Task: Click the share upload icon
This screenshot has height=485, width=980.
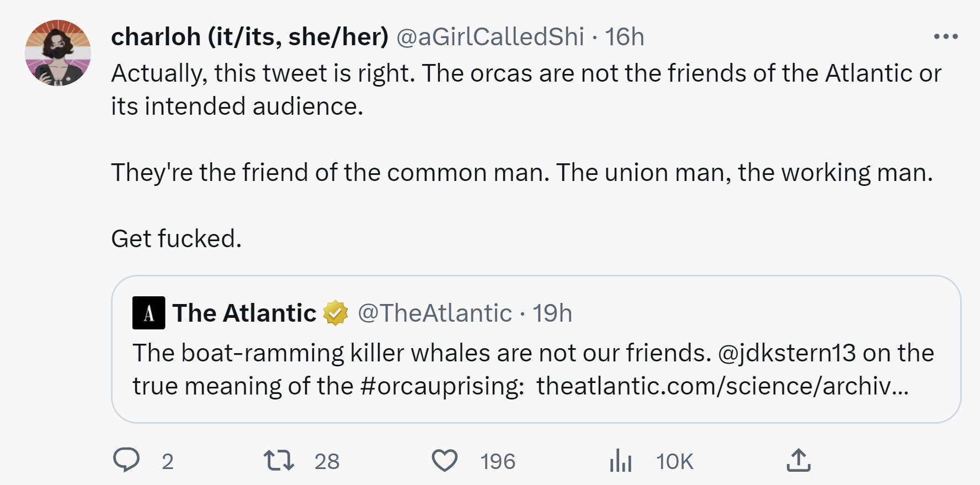Action: pyautogui.click(x=798, y=460)
